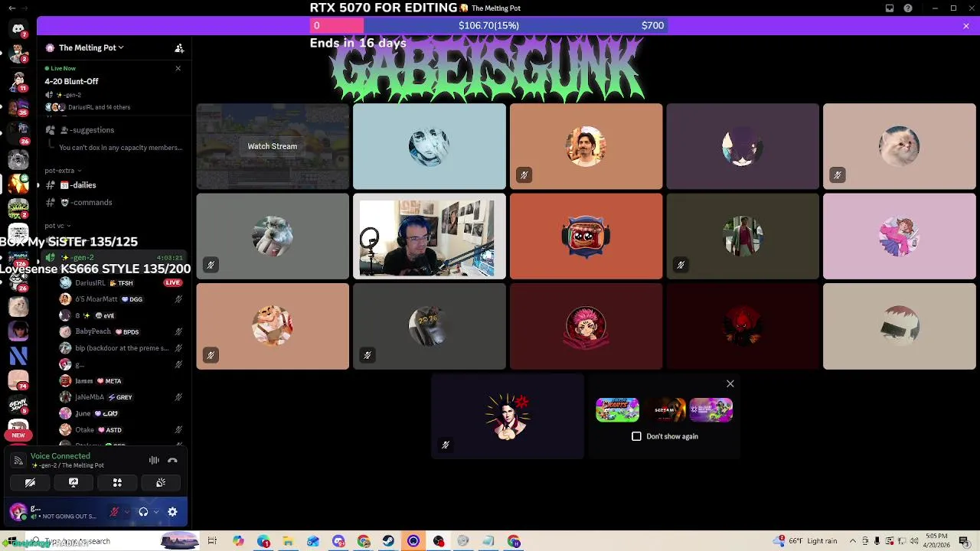Open voice connection signal details icon
This screenshot has height=551, width=980.
(x=18, y=461)
